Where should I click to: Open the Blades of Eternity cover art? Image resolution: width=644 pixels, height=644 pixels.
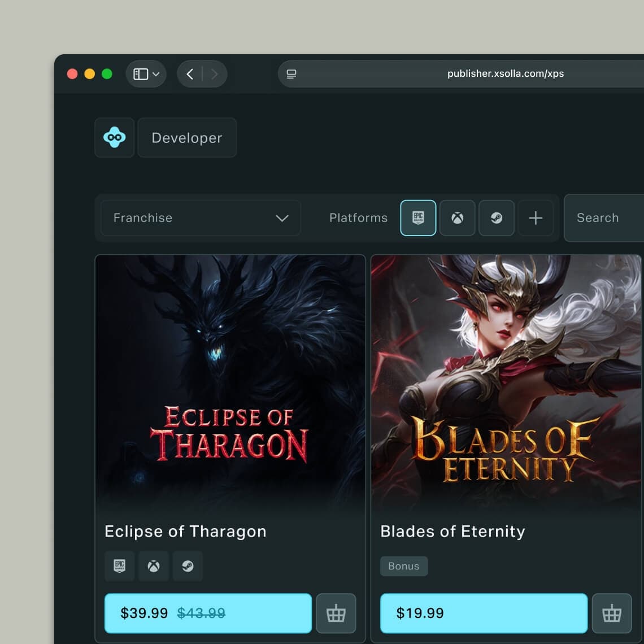pyautogui.click(x=506, y=384)
